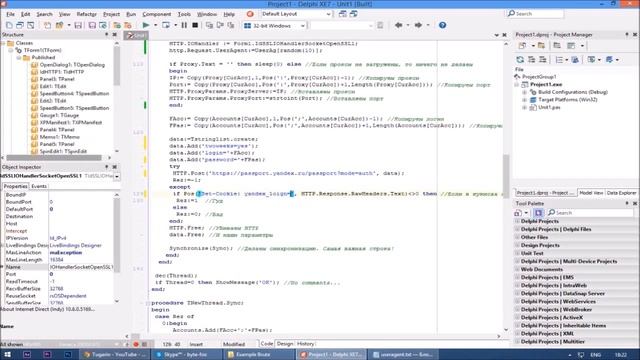This screenshot has height=360, width=640.
Task: Open Skype from the taskbar
Action: (x=187, y=354)
